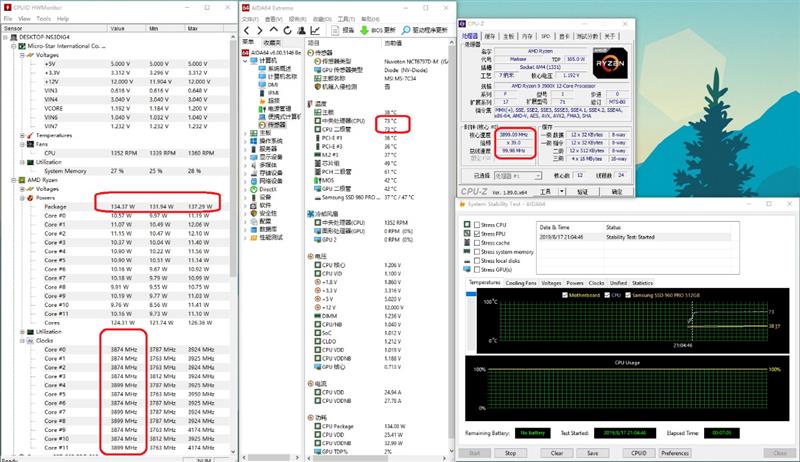Viewport: 800px width, 462px height.
Task: Collapse Micro-Star Voltages in HWMonitor
Action: [22, 55]
